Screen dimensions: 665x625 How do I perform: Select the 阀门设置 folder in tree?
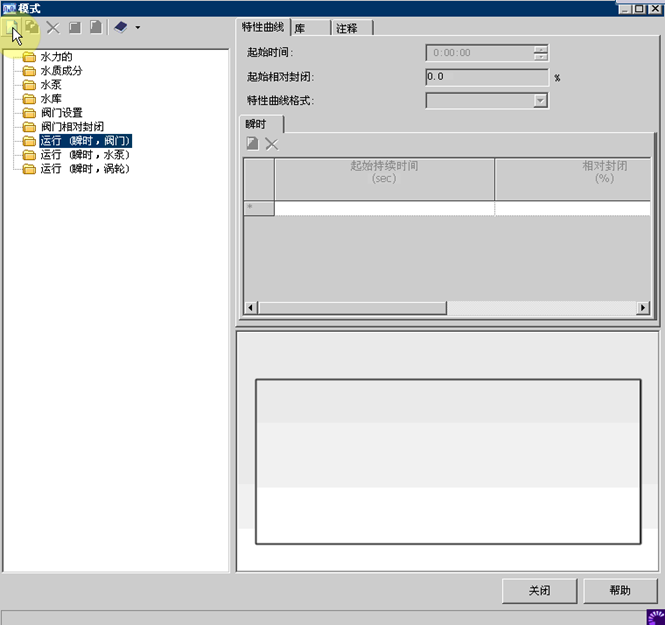(x=61, y=113)
